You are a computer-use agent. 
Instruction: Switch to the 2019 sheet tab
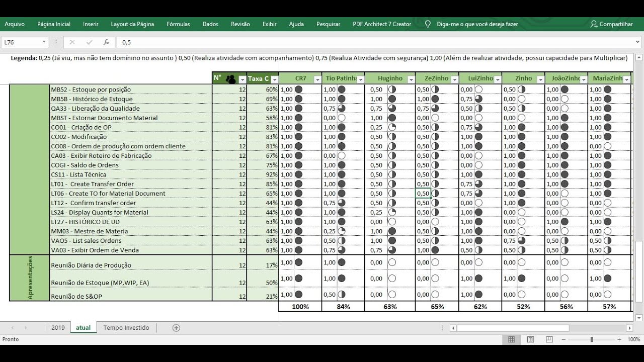click(58, 328)
